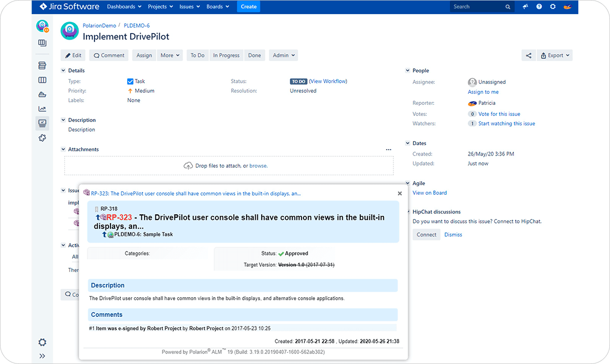Open the Dashboards menu
610x364 pixels.
coord(124,7)
